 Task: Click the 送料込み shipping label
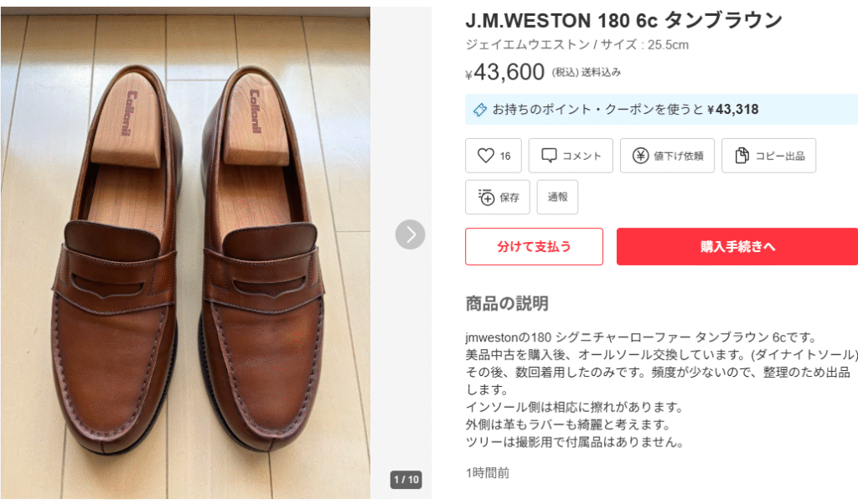[602, 73]
